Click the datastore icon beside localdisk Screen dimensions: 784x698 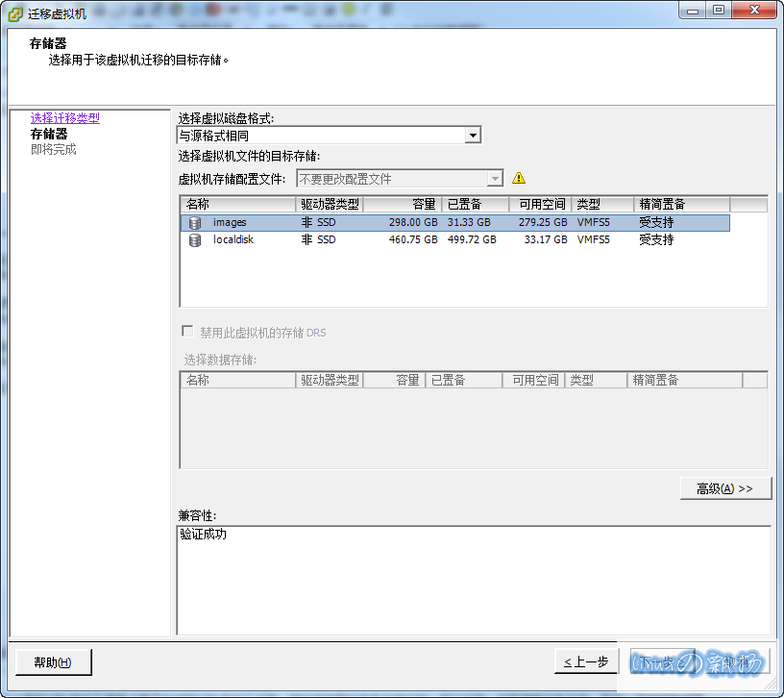(195, 240)
